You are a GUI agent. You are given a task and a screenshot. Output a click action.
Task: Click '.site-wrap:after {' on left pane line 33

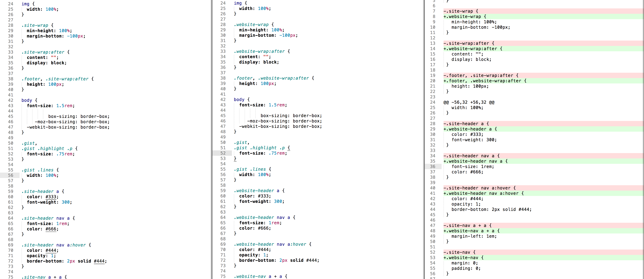(45, 52)
